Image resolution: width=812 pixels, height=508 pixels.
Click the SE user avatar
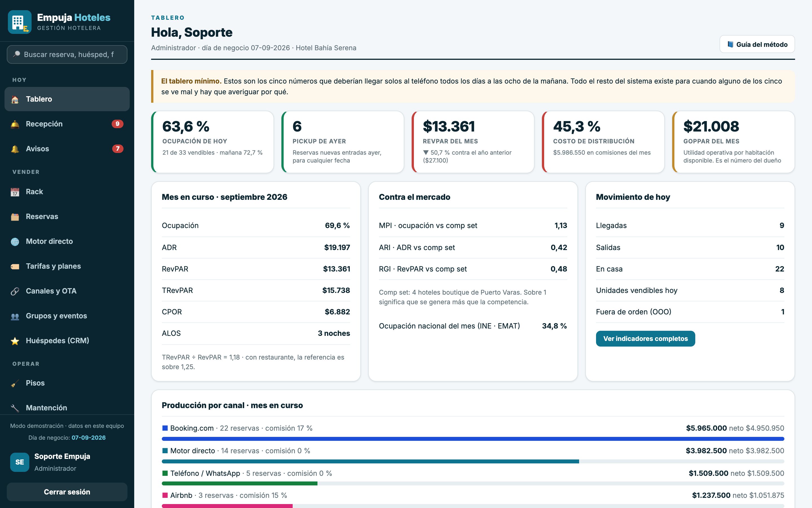pos(20,462)
